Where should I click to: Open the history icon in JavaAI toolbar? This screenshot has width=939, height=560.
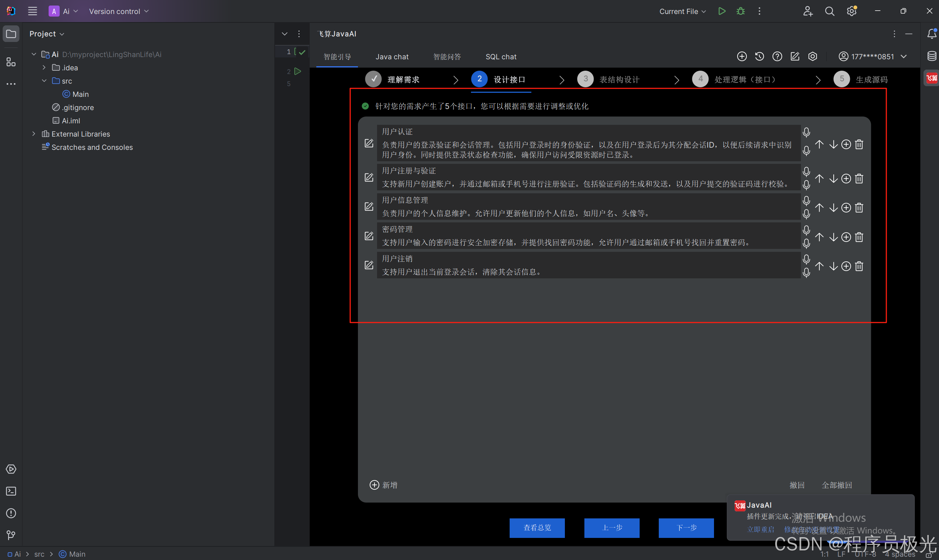click(x=759, y=57)
